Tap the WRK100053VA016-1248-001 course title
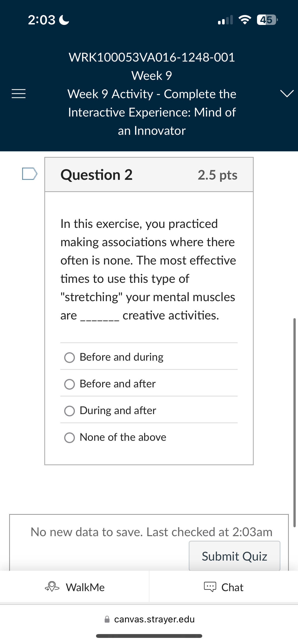This screenshot has width=298, height=644. coord(152,58)
